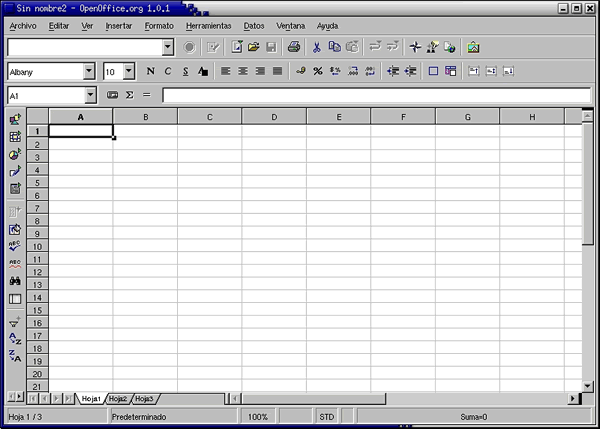Image resolution: width=600 pixels, height=429 pixels.
Task: Expand the Albany font name dropdown
Action: (x=89, y=71)
